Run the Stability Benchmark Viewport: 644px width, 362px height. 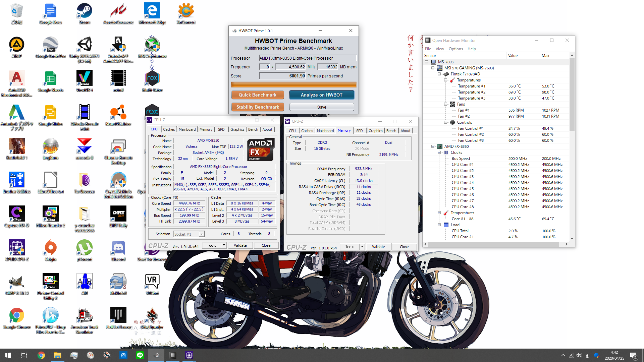258,107
